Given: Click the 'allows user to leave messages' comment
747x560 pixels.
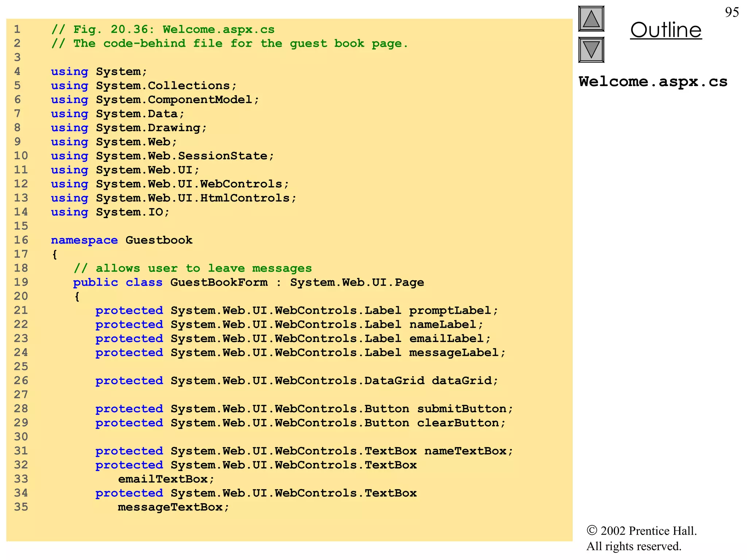Looking at the screenshot, I should point(193,268).
